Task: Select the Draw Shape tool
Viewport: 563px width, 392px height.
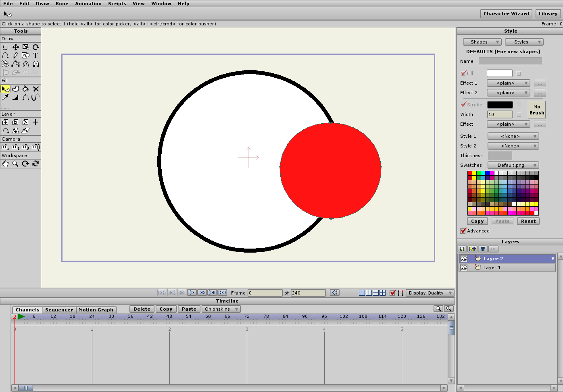Action: (x=26, y=56)
